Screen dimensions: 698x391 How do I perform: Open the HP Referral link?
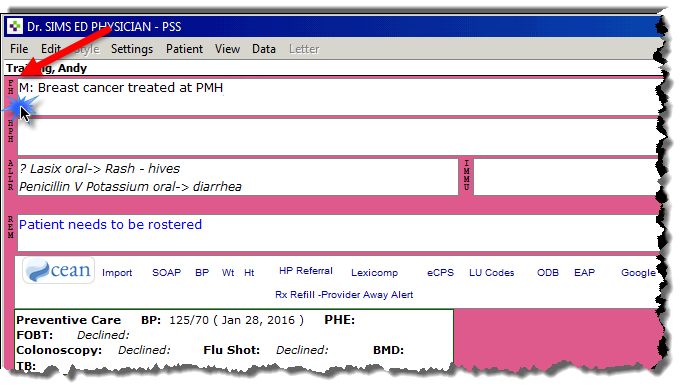tap(306, 271)
